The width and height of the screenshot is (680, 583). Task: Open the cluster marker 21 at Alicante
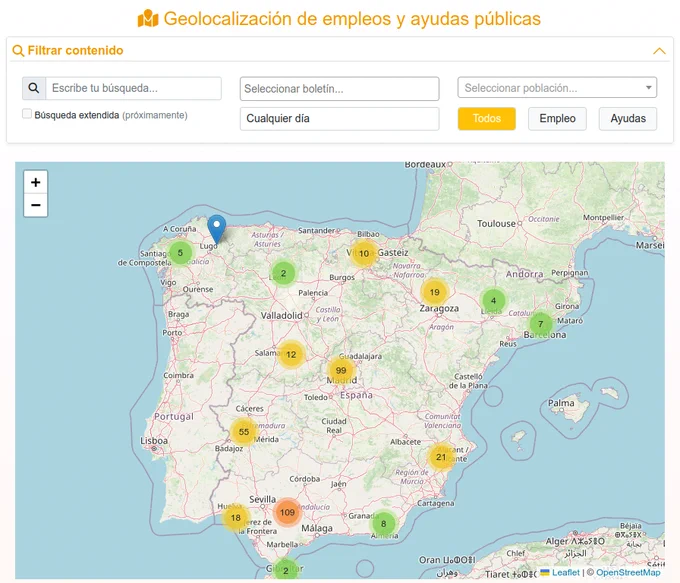[441, 457]
